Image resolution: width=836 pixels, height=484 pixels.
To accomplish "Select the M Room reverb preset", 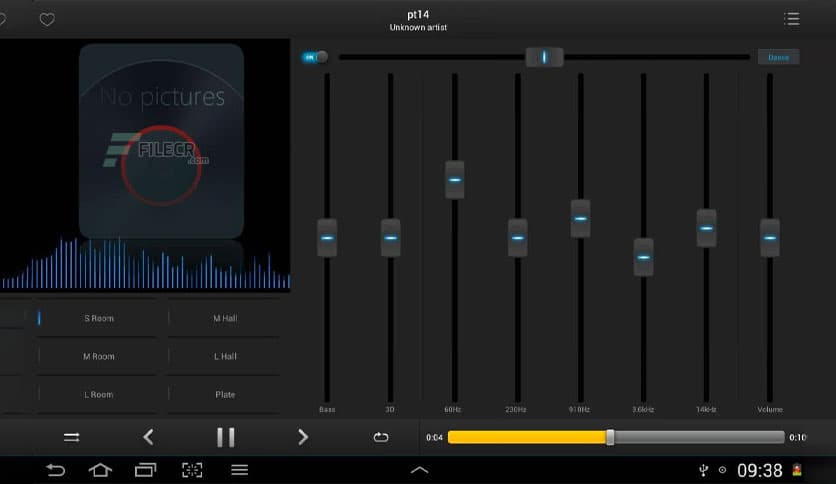I will tap(98, 357).
